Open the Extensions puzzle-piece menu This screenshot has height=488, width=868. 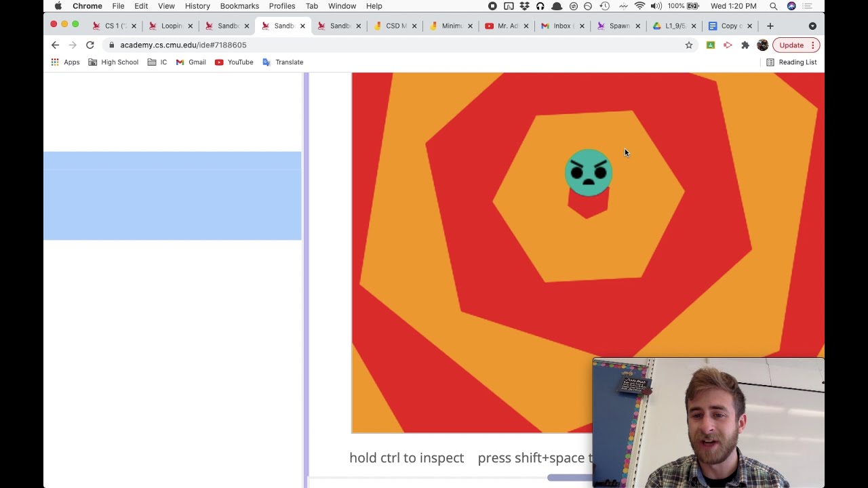tap(745, 45)
